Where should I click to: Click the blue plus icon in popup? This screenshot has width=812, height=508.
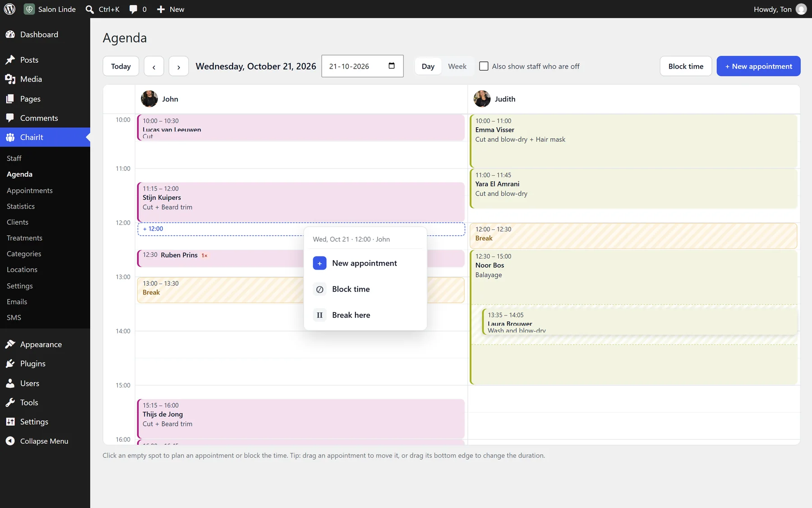click(x=319, y=263)
